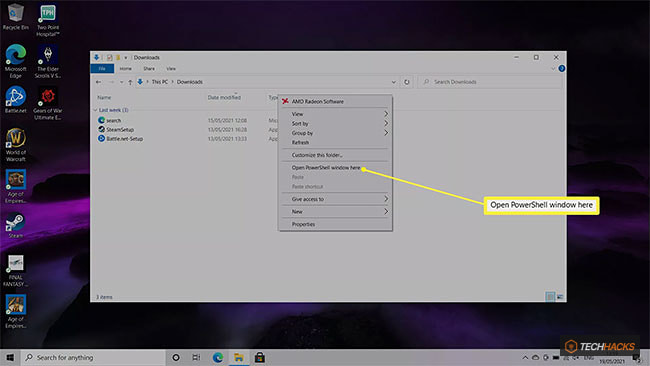
Task: Collapse the Last week group
Action: 95,110
